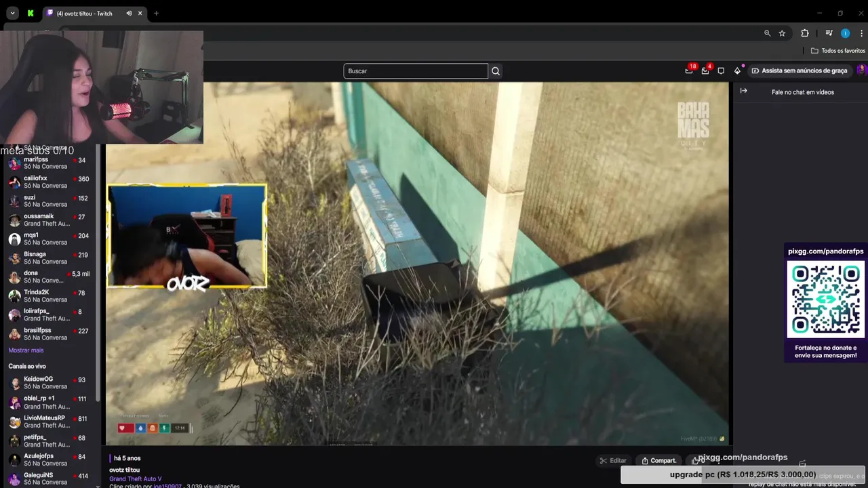Open Azulejofps live channel
Screen dimensions: 868x488
[48, 460]
